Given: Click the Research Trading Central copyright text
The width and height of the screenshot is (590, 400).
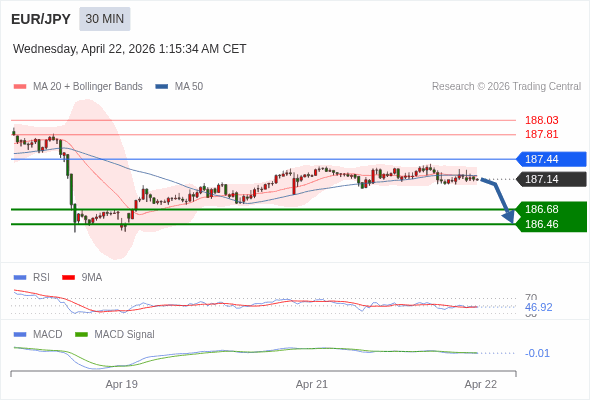Looking at the screenshot, I should (506, 87).
